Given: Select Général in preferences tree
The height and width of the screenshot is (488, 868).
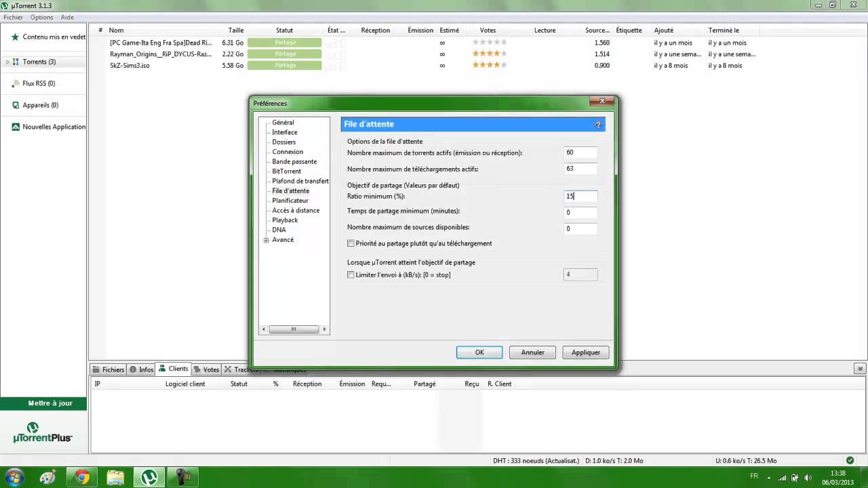Looking at the screenshot, I should 283,123.
